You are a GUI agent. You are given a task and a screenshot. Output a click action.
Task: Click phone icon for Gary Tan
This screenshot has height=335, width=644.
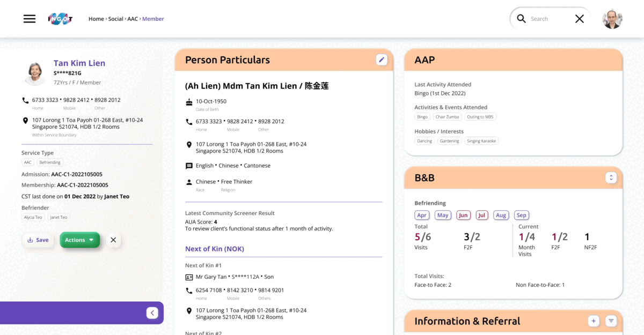coord(189,291)
